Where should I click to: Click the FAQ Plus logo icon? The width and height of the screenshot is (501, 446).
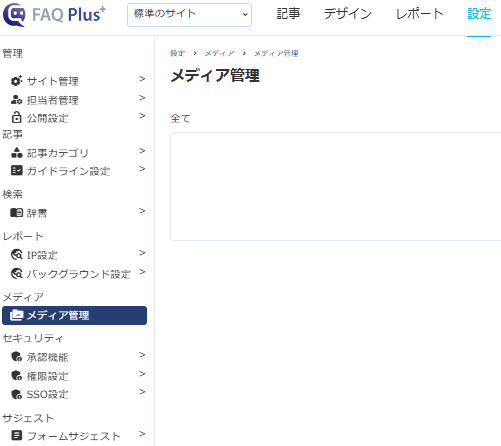click(x=14, y=14)
